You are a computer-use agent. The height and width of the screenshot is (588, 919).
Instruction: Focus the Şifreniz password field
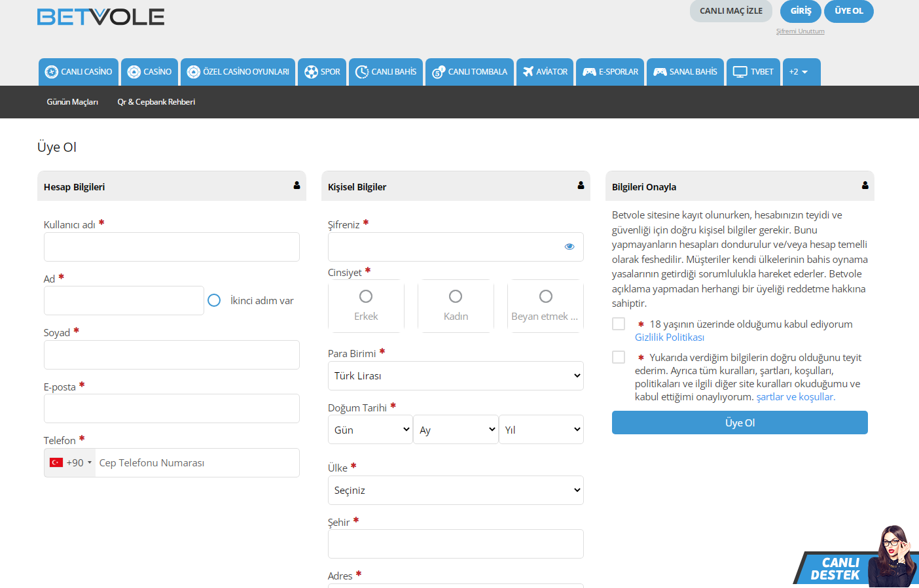pyautogui.click(x=456, y=247)
